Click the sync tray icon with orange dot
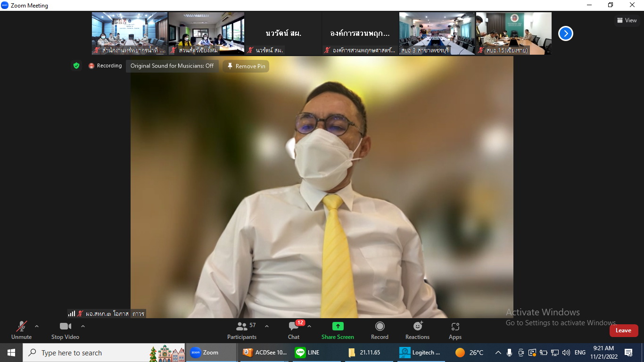 click(532, 353)
